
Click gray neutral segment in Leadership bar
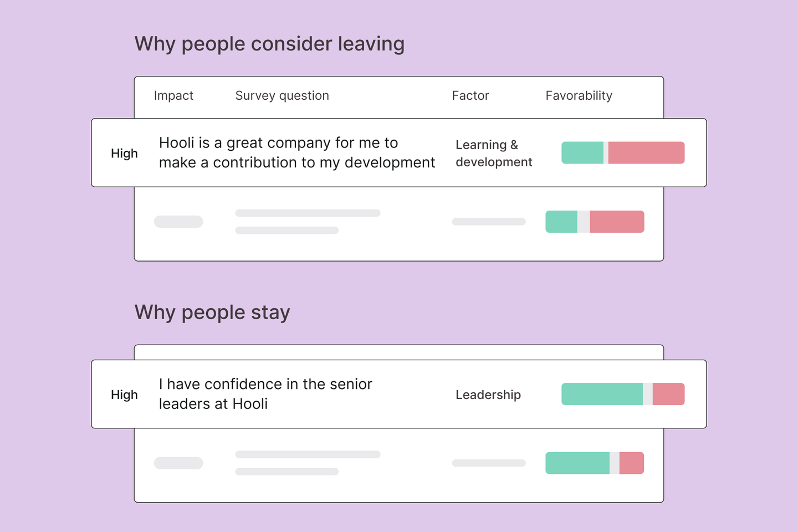648,394
